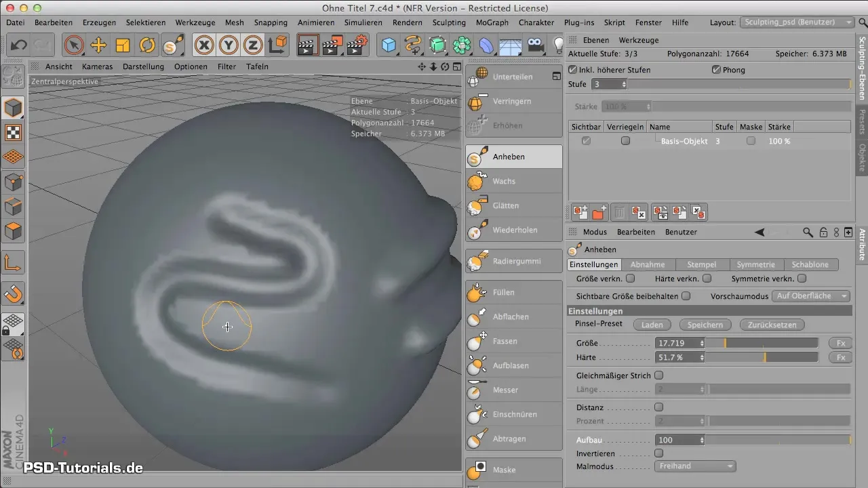Toggle the Phong checkbox
This screenshot has width=868, height=488.
click(x=716, y=70)
